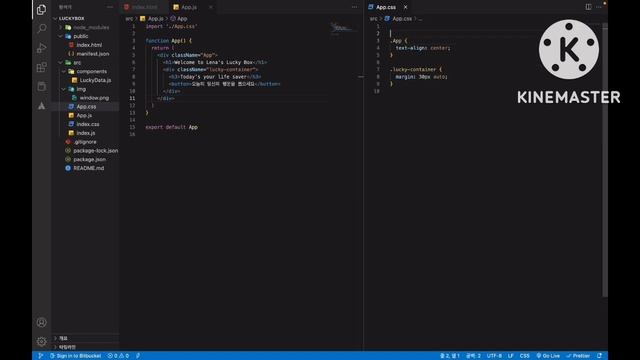Open index.js in the file tree
This screenshot has width=640, height=360.
coord(86,133)
